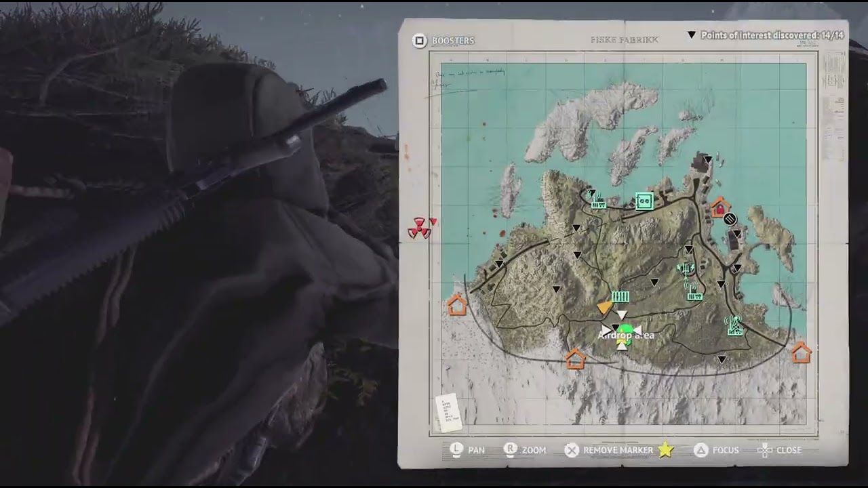868x488 pixels.
Task: Select the orange house icon on the south shore
Action: point(575,358)
